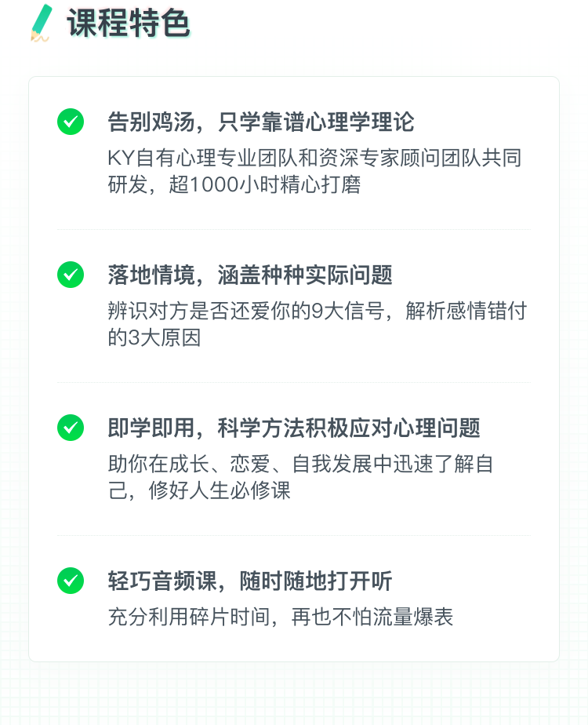Tap the headline 即学即用，科学方法积极应对心理问题
Screen dimensions: 588x725
(x=294, y=428)
